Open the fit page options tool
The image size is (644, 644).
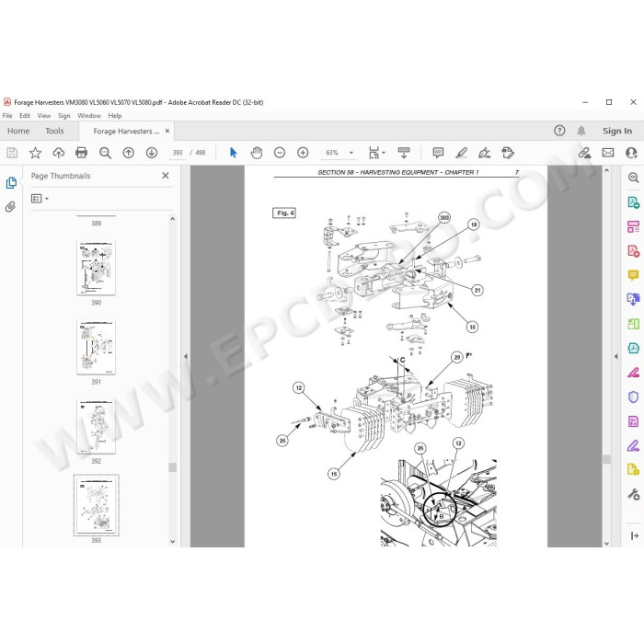tap(376, 153)
